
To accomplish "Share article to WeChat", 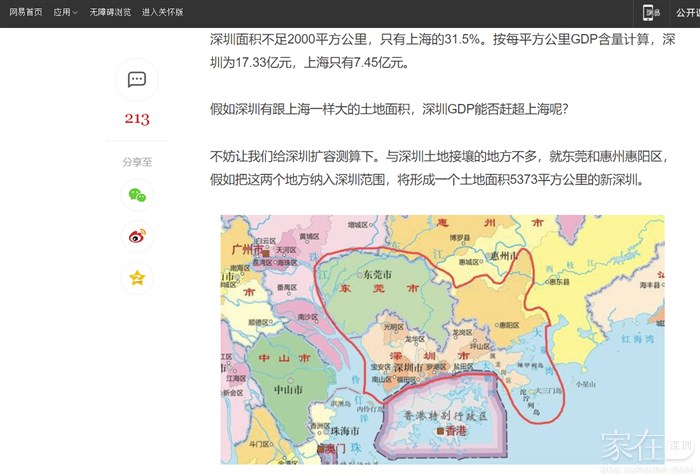I will click(x=137, y=195).
